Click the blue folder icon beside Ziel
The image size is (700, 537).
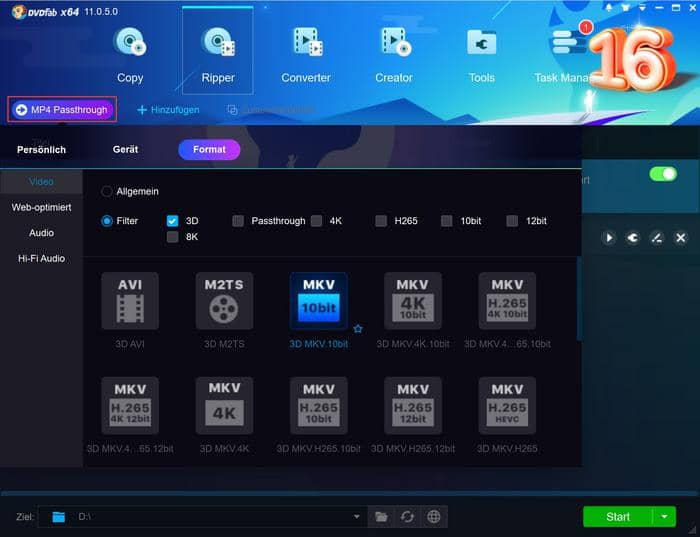point(58,517)
